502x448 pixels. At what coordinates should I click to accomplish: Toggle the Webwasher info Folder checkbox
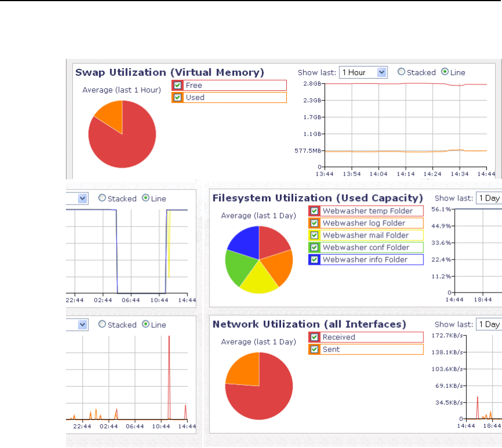pyautogui.click(x=315, y=260)
